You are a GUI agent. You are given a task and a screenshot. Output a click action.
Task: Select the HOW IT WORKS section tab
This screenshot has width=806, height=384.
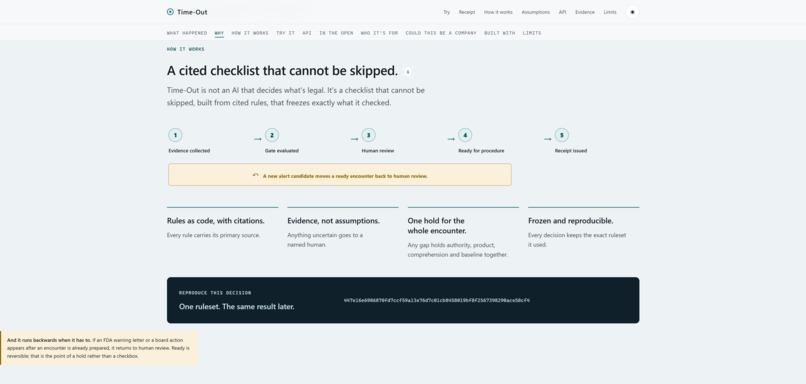pos(250,33)
